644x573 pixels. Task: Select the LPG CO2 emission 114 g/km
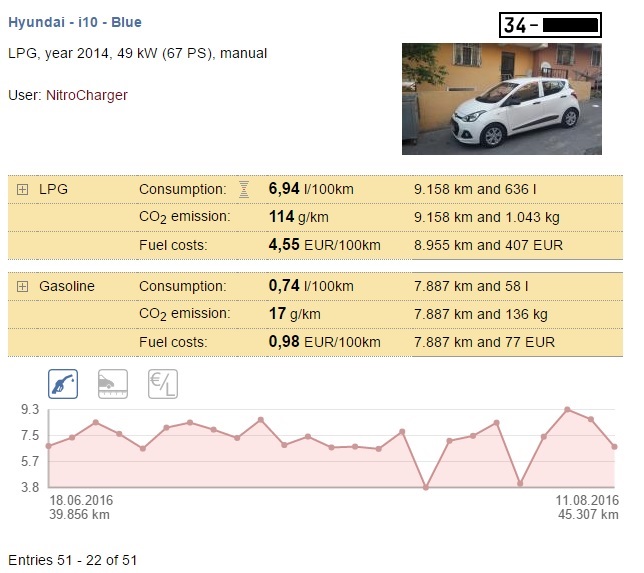pos(299,217)
